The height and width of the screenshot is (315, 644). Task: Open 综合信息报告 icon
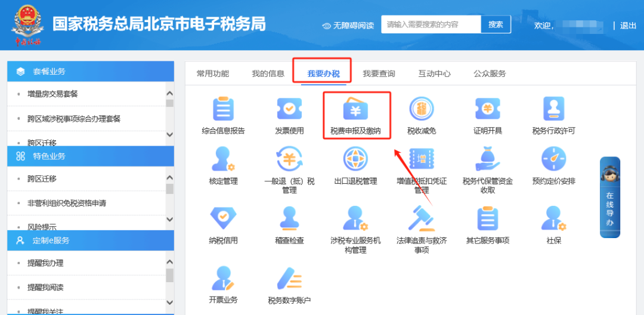223,109
